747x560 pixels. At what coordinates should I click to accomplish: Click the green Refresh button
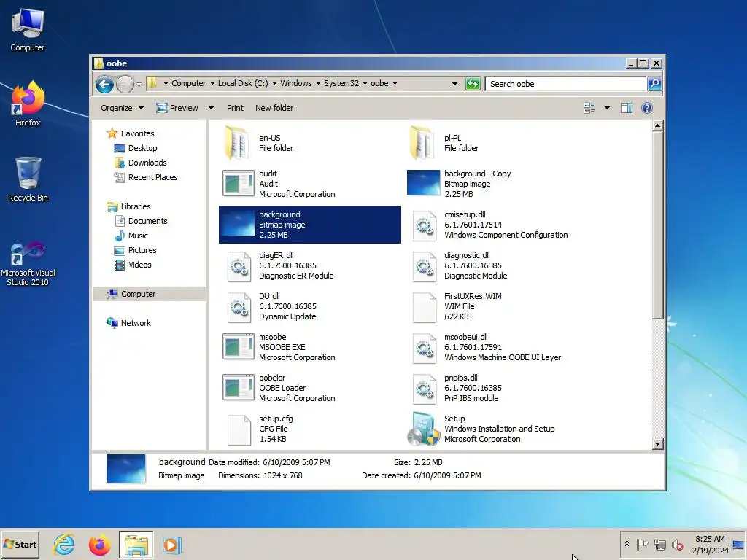(x=473, y=84)
